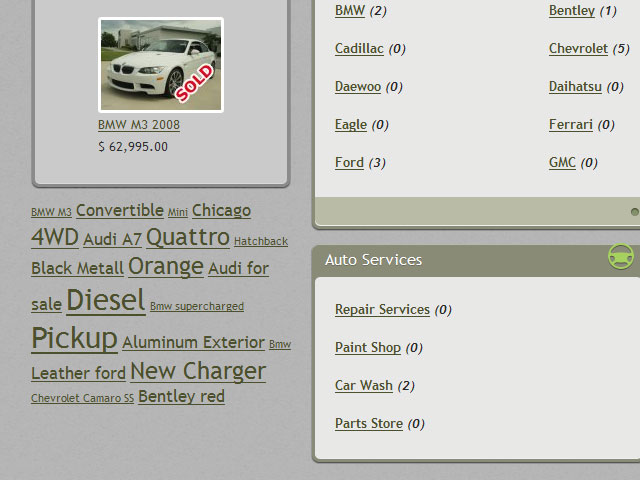Browse the Chevrolet make link

(x=578, y=48)
